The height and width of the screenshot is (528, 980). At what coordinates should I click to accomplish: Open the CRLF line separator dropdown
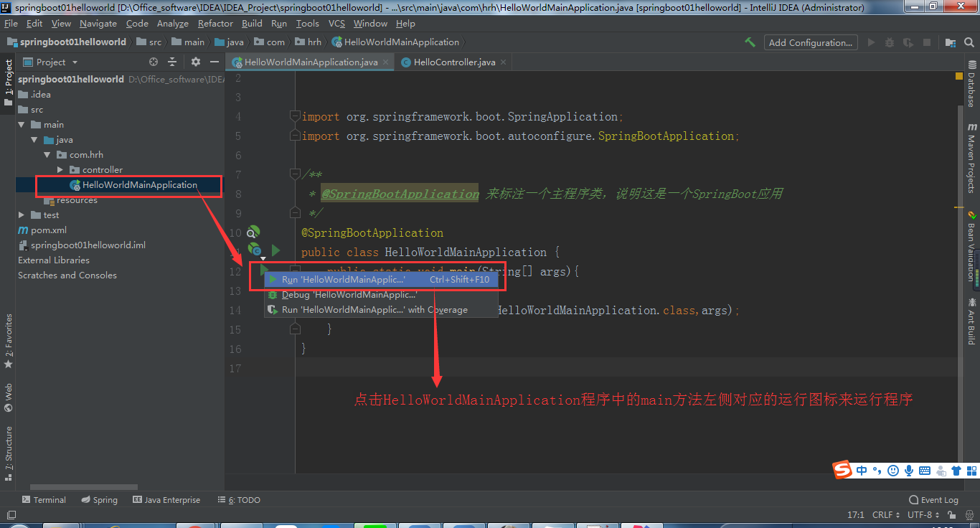[x=886, y=515]
